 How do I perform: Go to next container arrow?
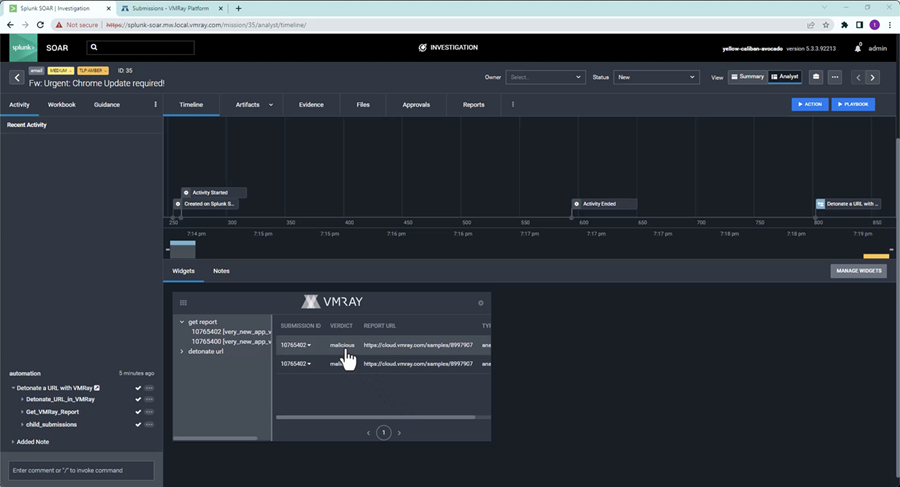click(x=872, y=77)
